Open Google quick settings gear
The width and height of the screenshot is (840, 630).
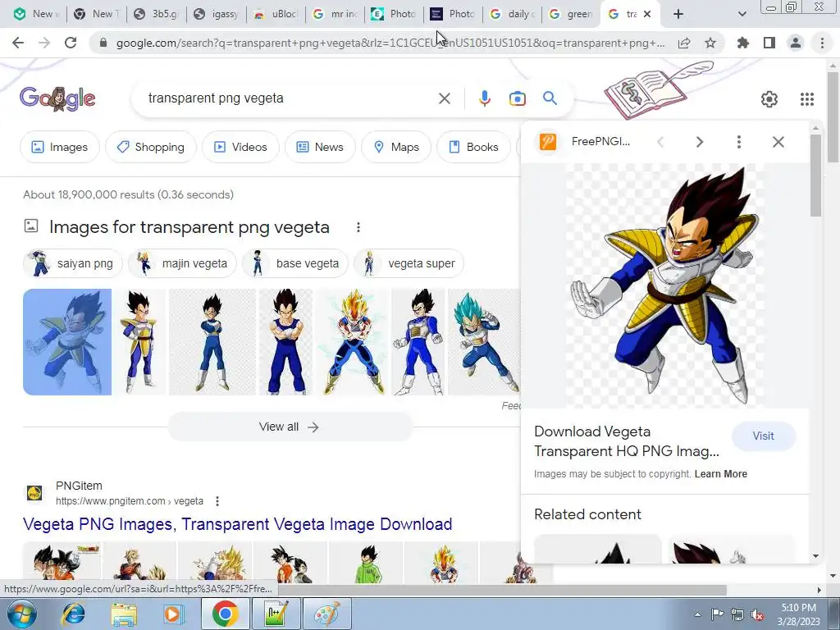pos(769,99)
